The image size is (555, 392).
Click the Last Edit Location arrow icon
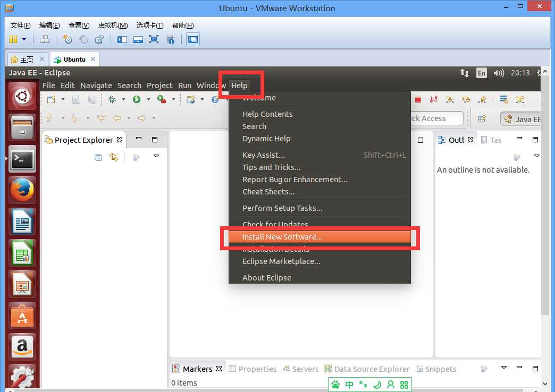(x=101, y=118)
